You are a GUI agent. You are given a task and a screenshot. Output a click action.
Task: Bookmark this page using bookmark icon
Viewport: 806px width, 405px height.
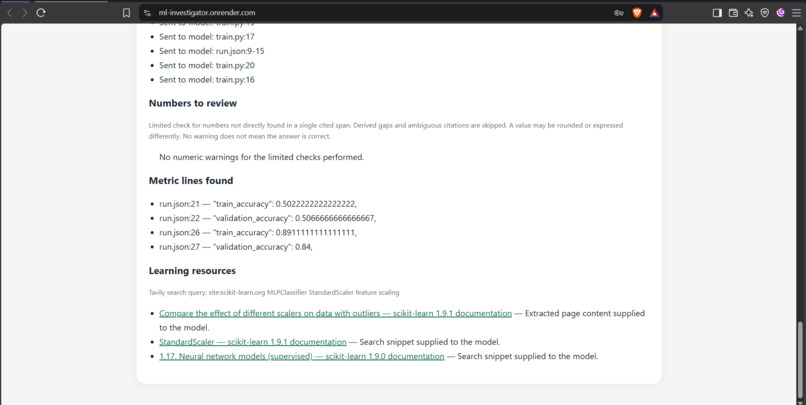click(x=126, y=13)
